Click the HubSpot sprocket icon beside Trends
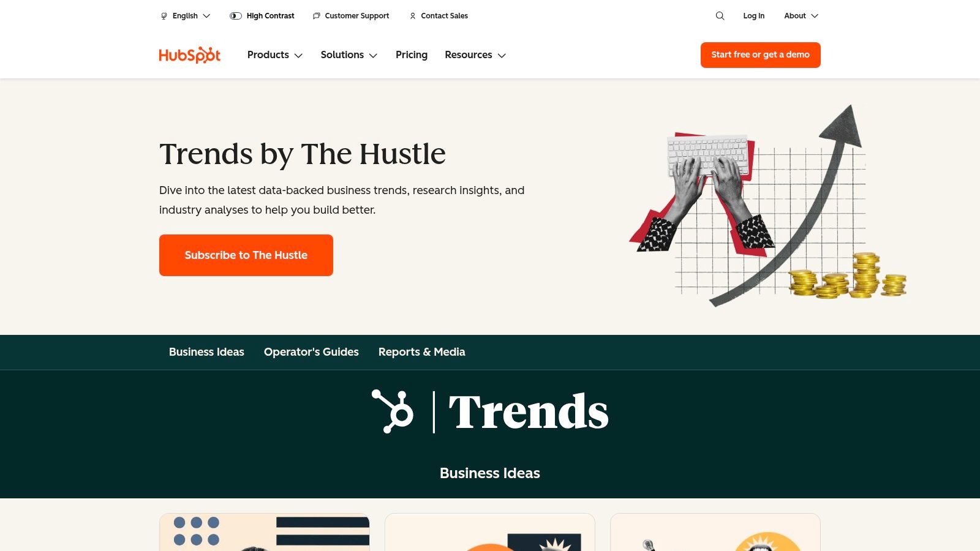980x551 pixels. (x=393, y=411)
